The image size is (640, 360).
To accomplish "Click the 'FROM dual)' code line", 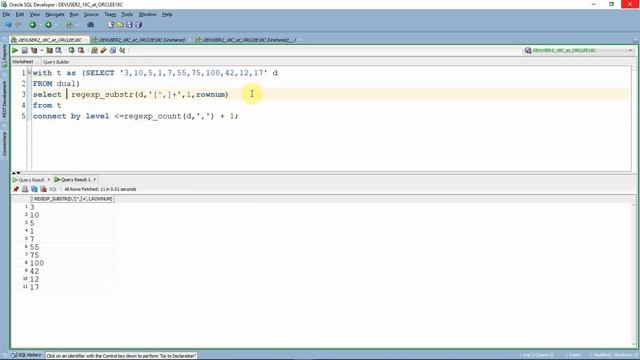I will pos(56,84).
